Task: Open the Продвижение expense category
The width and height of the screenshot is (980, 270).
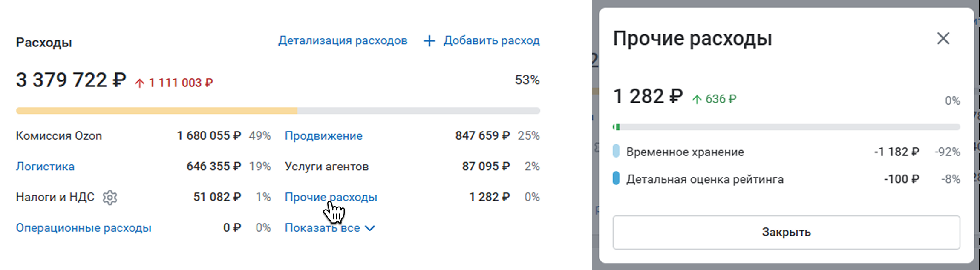Action: [x=323, y=136]
